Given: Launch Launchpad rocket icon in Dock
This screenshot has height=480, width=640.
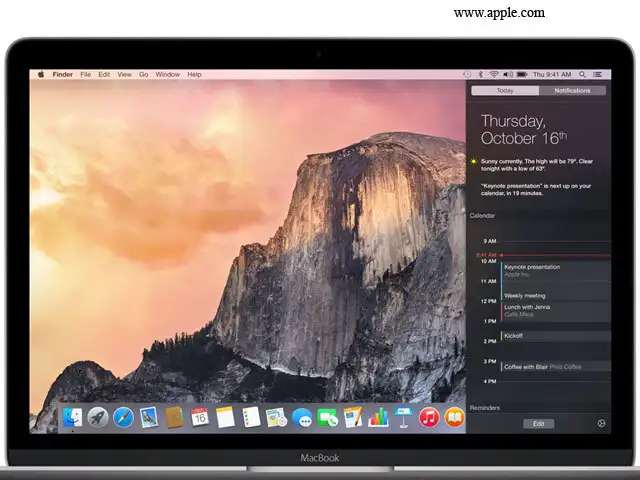Looking at the screenshot, I should click(x=98, y=417).
